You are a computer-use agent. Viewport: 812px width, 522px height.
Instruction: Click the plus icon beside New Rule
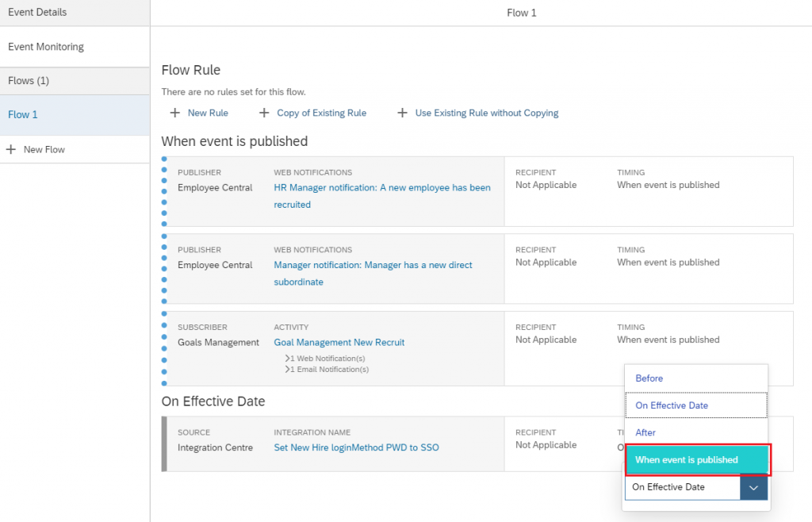175,113
